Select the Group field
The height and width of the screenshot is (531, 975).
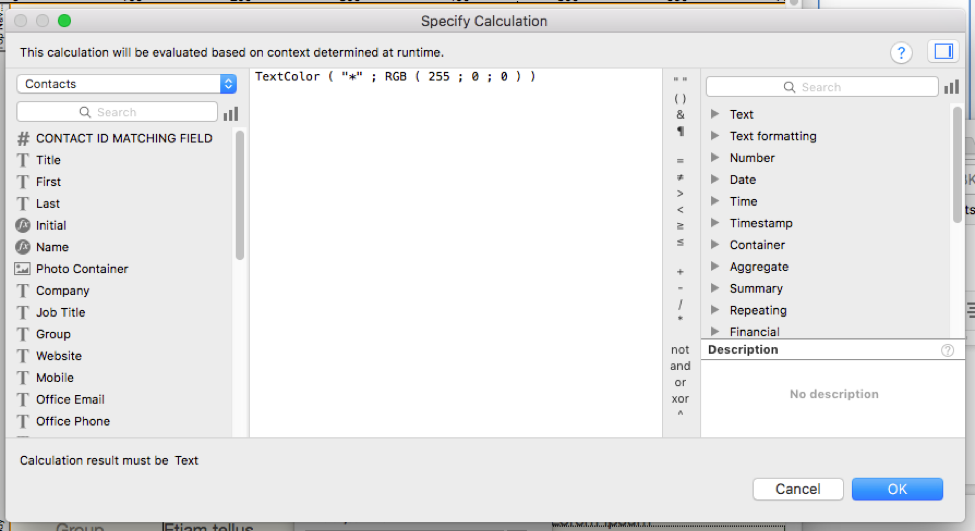(x=53, y=334)
